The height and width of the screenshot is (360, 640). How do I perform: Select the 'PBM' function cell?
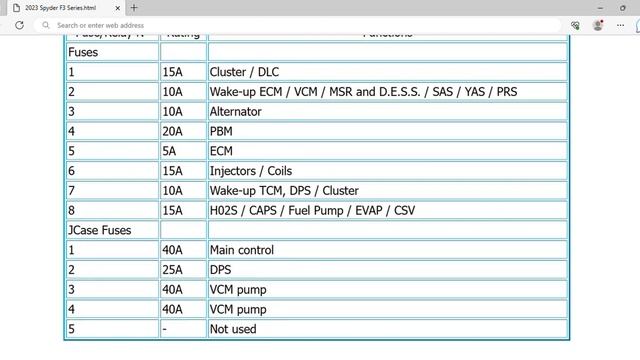point(388,131)
